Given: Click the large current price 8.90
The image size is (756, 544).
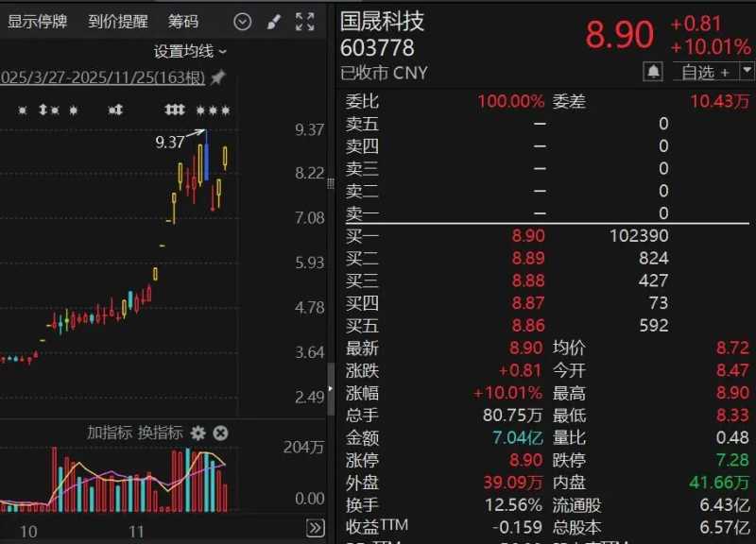Looking at the screenshot, I should pos(620,35).
